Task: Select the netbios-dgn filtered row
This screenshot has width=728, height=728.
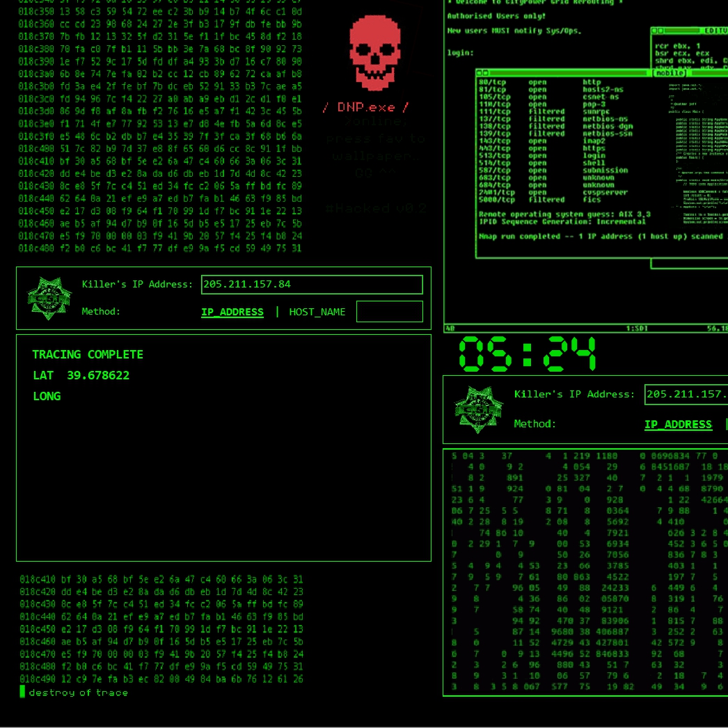Action: [556, 126]
